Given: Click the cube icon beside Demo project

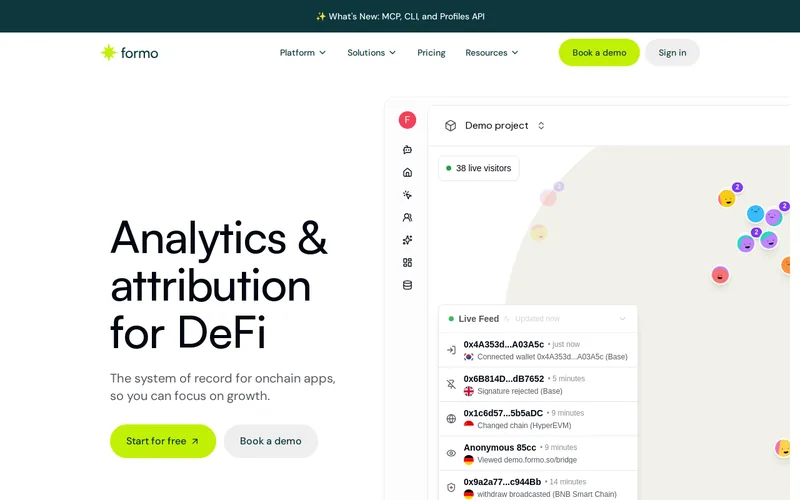Looking at the screenshot, I should pyautogui.click(x=450, y=126).
